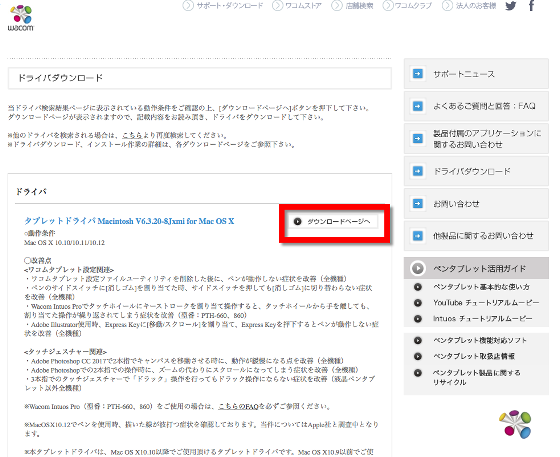
Task: Click the play icon inside ダウンロードページへ button
Action: click(x=297, y=221)
